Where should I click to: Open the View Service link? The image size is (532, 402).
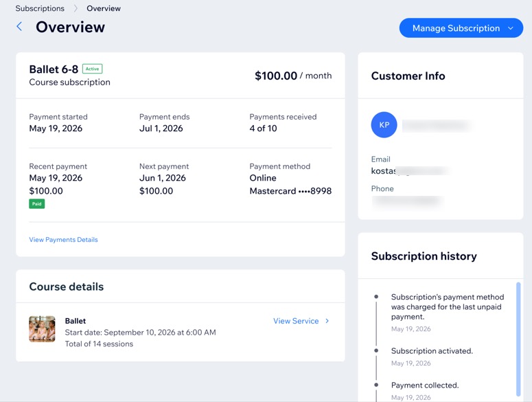point(296,321)
